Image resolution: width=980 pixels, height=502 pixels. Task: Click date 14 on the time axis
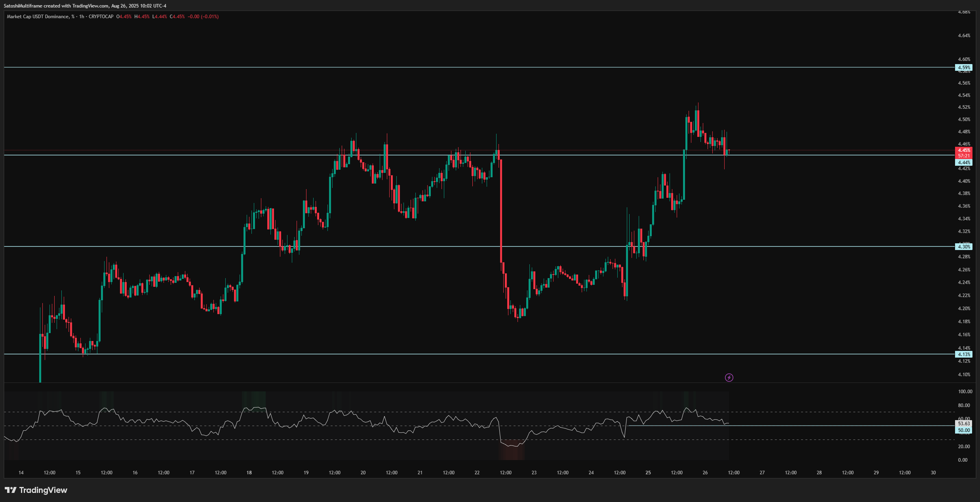click(x=21, y=473)
